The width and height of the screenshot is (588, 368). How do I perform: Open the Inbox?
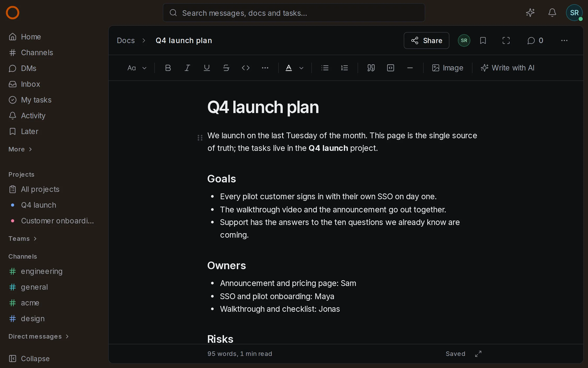pyautogui.click(x=54, y=84)
